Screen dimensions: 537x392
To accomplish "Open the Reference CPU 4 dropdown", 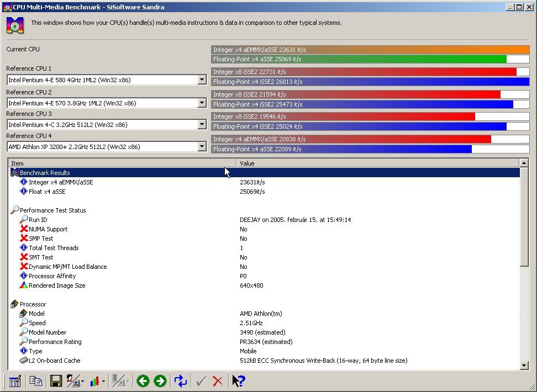I will click(x=202, y=146).
